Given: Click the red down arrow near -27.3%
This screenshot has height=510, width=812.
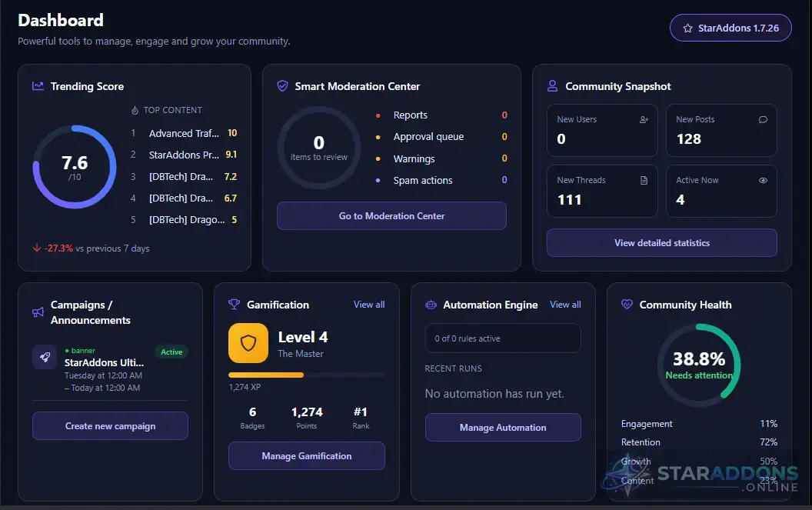Looking at the screenshot, I should 37,248.
